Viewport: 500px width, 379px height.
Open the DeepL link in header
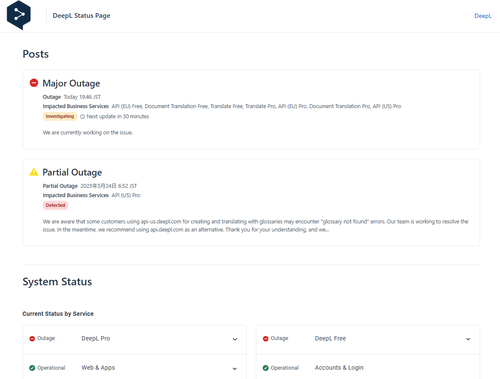point(483,16)
